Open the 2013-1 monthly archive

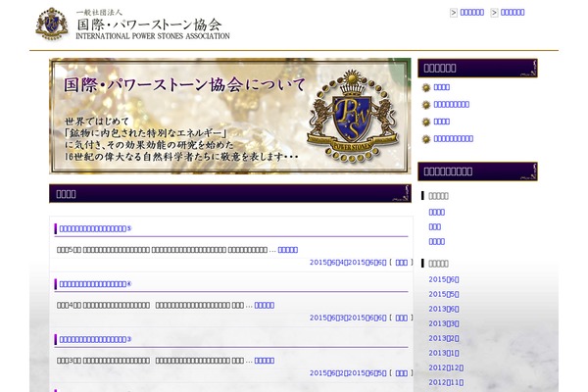pyautogui.click(x=444, y=353)
